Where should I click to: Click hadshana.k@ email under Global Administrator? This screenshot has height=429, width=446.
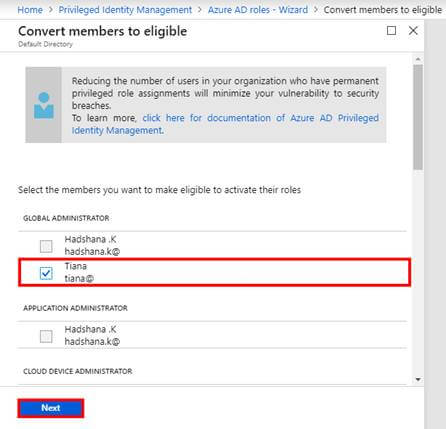[92, 251]
